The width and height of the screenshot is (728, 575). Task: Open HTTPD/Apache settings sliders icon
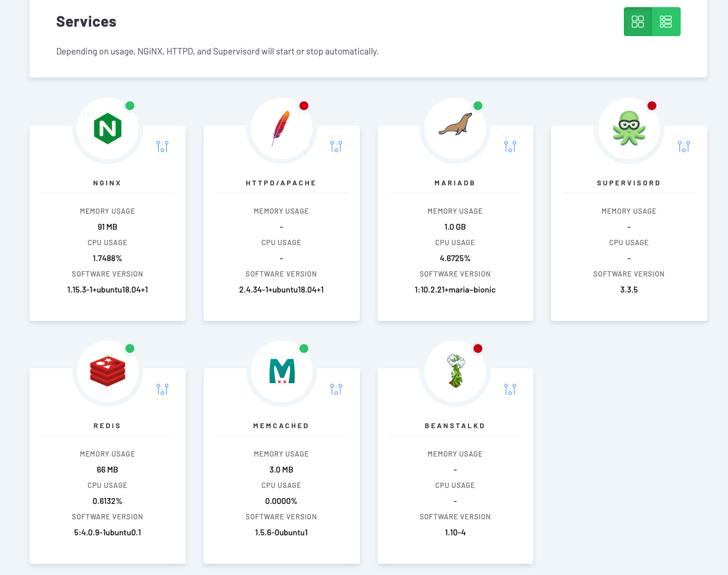click(x=336, y=146)
